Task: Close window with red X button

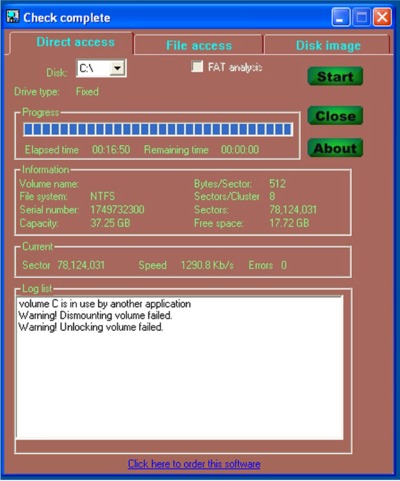Action: pos(382,17)
